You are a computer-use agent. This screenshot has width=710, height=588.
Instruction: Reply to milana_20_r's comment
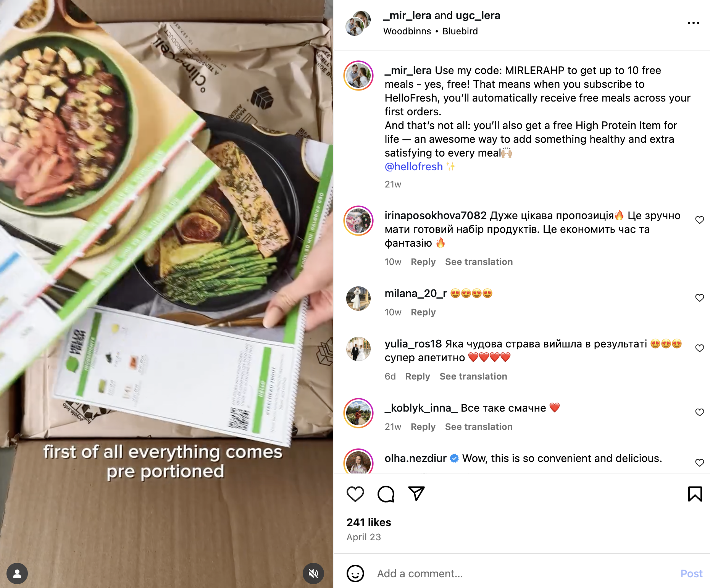423,312
